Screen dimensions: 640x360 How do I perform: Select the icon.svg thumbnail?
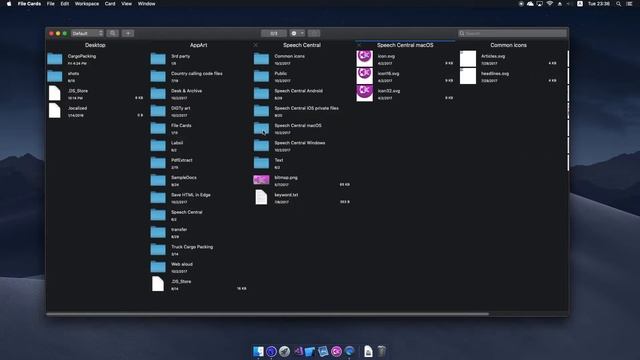pyautogui.click(x=364, y=59)
